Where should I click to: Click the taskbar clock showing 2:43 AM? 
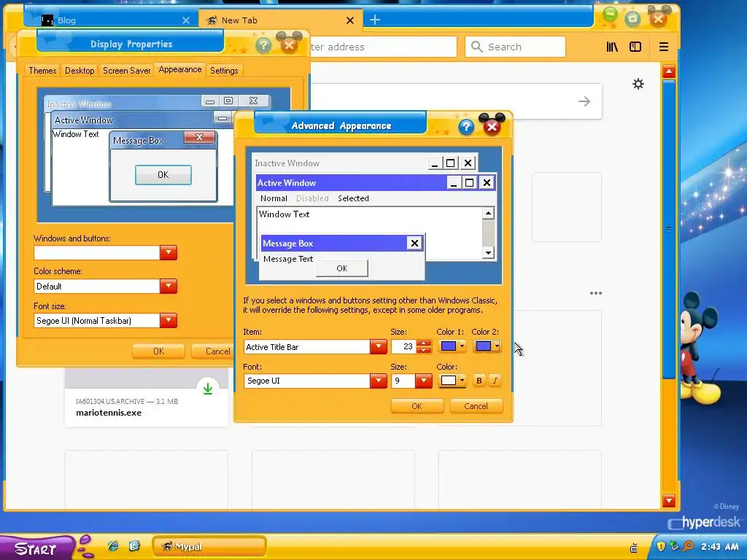[x=719, y=546]
